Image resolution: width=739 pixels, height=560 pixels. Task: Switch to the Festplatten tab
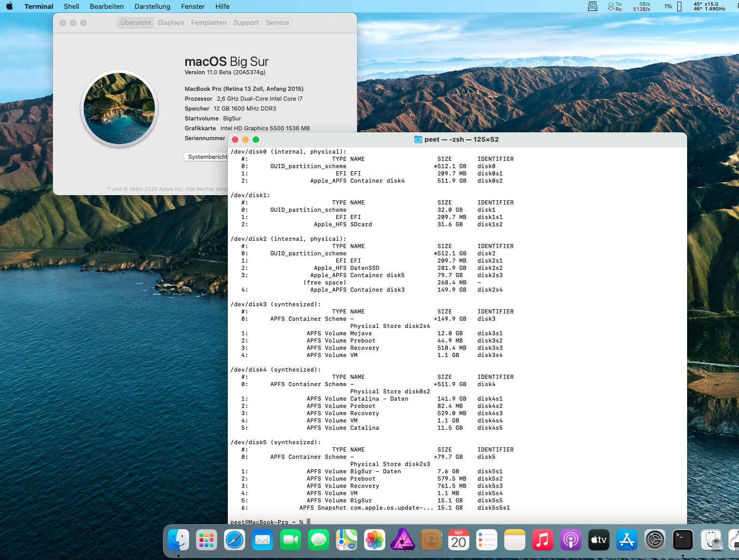(209, 23)
